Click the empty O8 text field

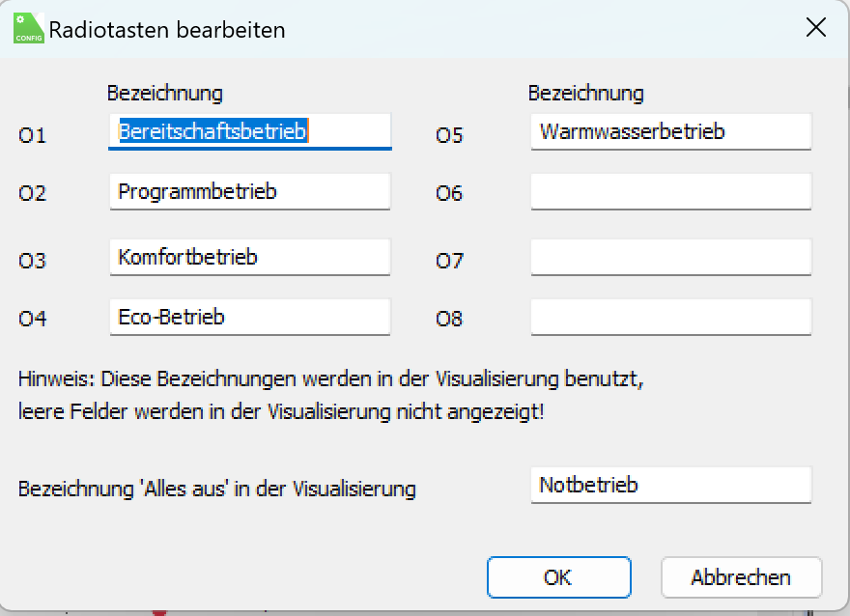(671, 317)
